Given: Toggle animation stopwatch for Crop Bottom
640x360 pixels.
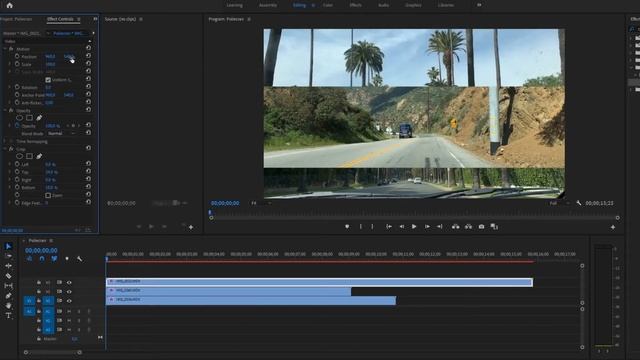Looking at the screenshot, I should (x=17, y=187).
